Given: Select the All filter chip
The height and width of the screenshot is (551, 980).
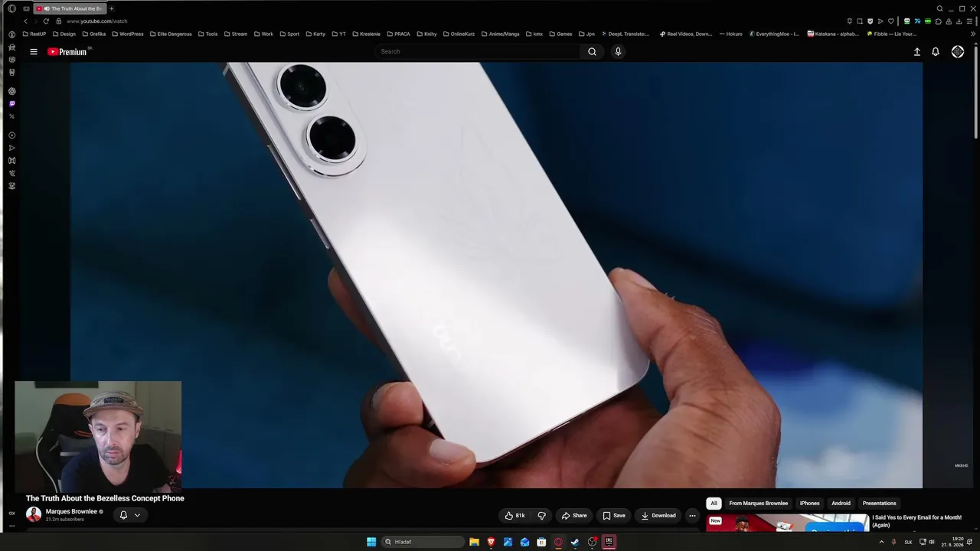Looking at the screenshot, I should coord(714,504).
